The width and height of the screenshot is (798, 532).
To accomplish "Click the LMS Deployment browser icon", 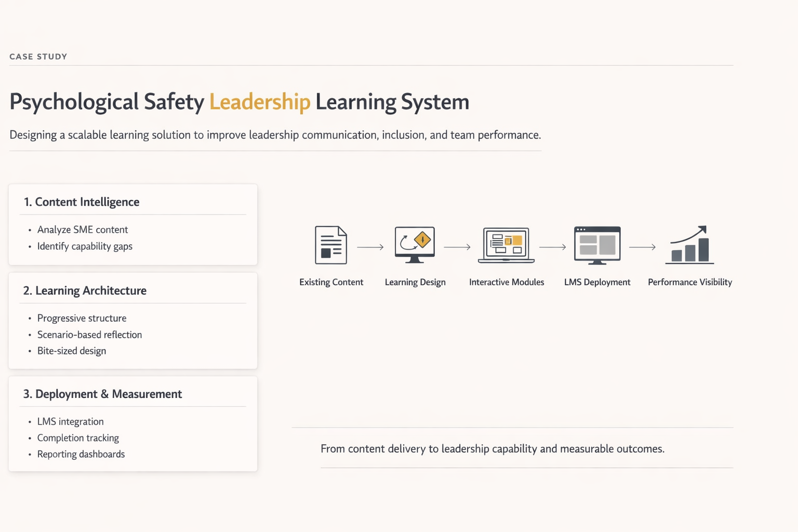I will (596, 245).
